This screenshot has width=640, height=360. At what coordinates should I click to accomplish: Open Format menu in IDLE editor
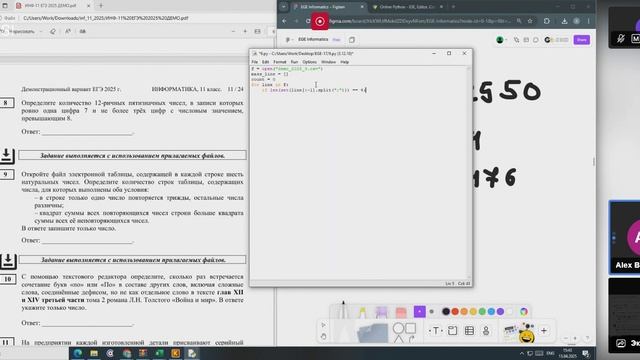tap(280, 62)
